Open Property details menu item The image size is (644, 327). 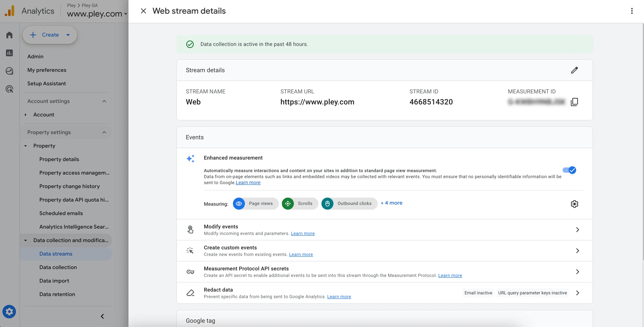point(59,159)
